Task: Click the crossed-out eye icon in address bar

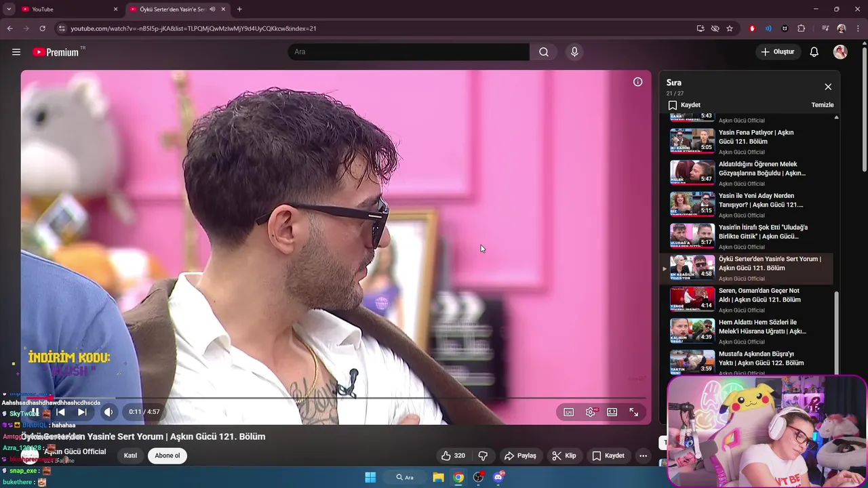Action: pyautogui.click(x=715, y=28)
